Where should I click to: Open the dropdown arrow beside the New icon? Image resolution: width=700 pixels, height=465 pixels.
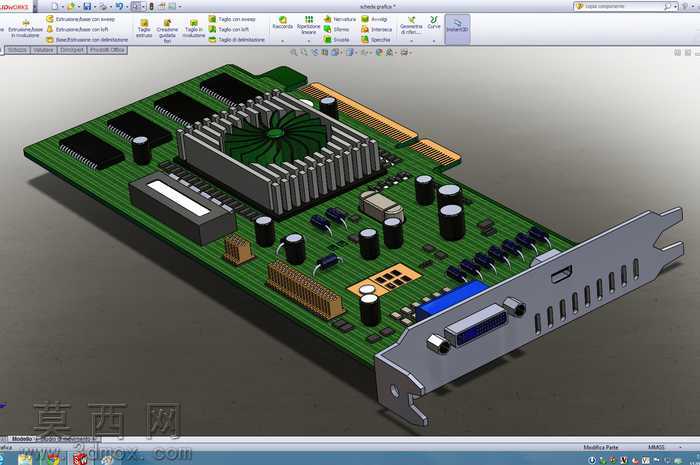coord(62,7)
